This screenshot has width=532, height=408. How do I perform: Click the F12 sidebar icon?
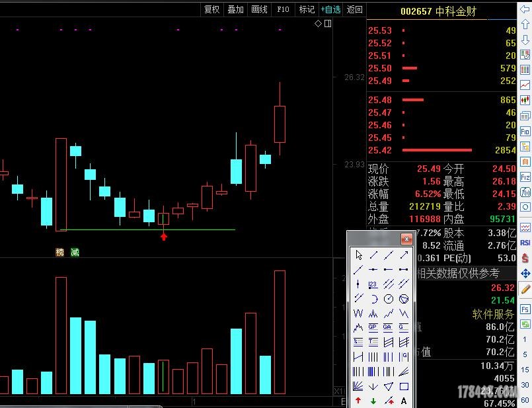pos(525,177)
